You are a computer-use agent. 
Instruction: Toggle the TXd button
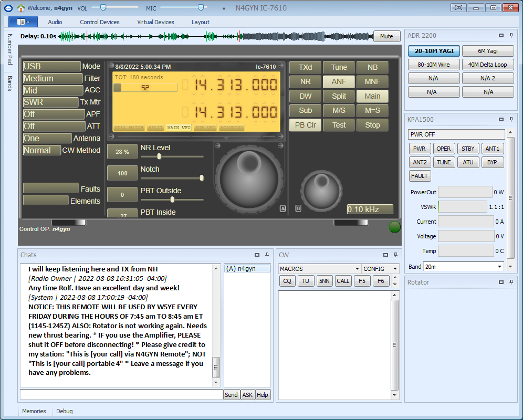pyautogui.click(x=305, y=67)
